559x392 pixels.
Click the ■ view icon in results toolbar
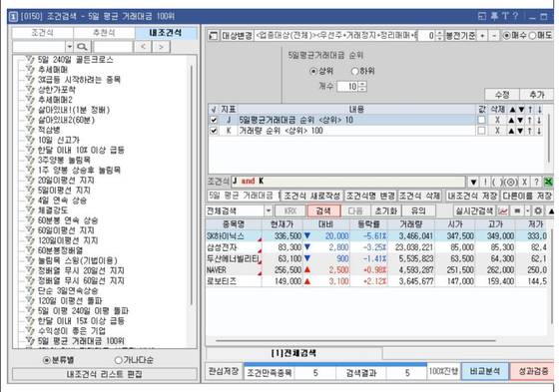[517, 211]
